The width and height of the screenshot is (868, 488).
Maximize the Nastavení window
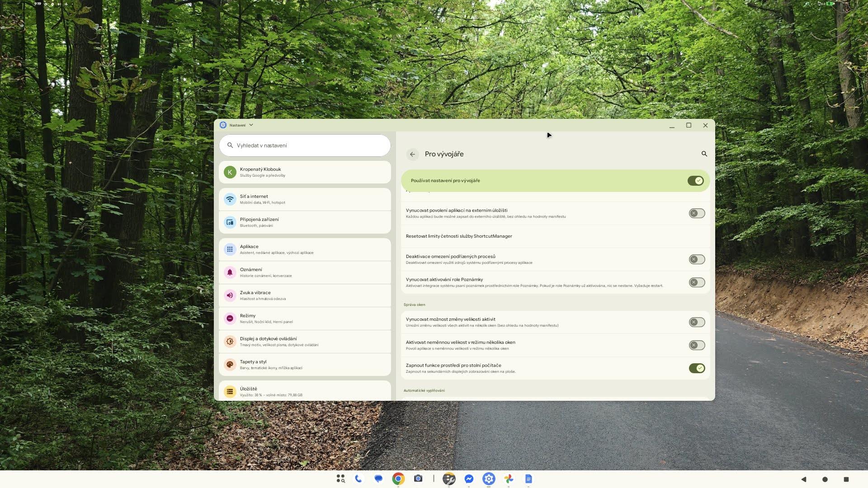tap(689, 125)
